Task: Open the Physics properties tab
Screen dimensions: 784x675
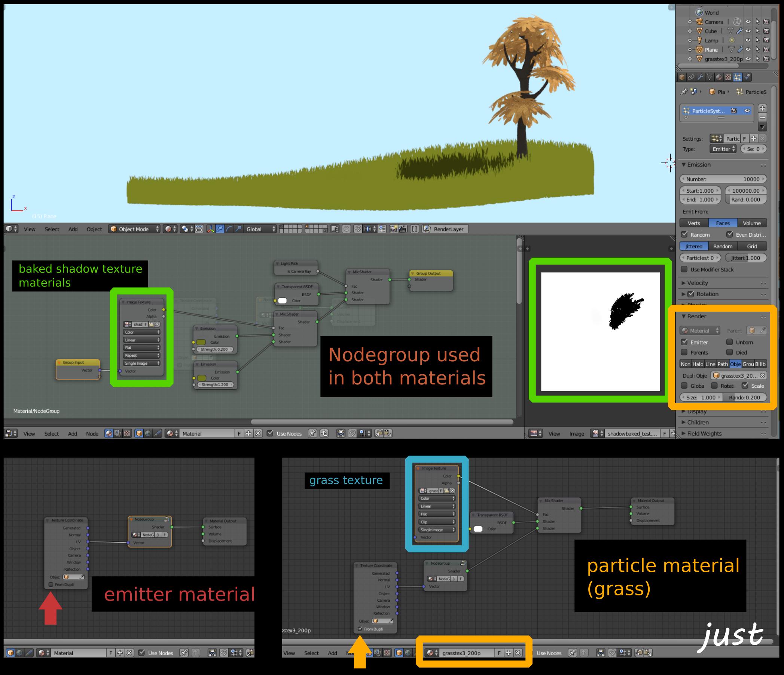Action: click(747, 77)
